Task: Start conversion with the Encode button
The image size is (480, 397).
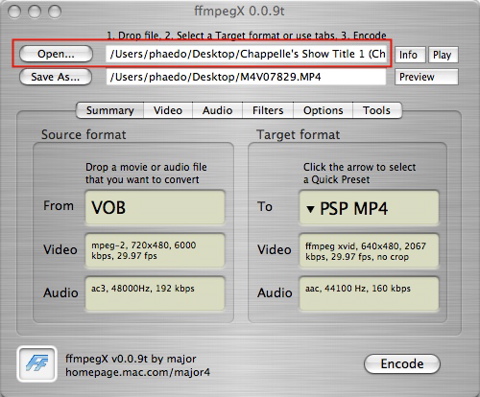Action: [x=402, y=364]
